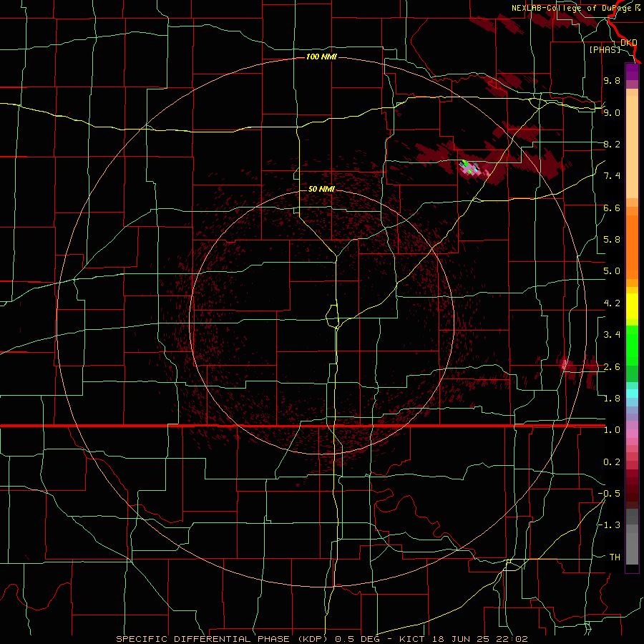Click the [PHAS] label above color bar
This screenshot has height=644, width=644.
click(605, 49)
